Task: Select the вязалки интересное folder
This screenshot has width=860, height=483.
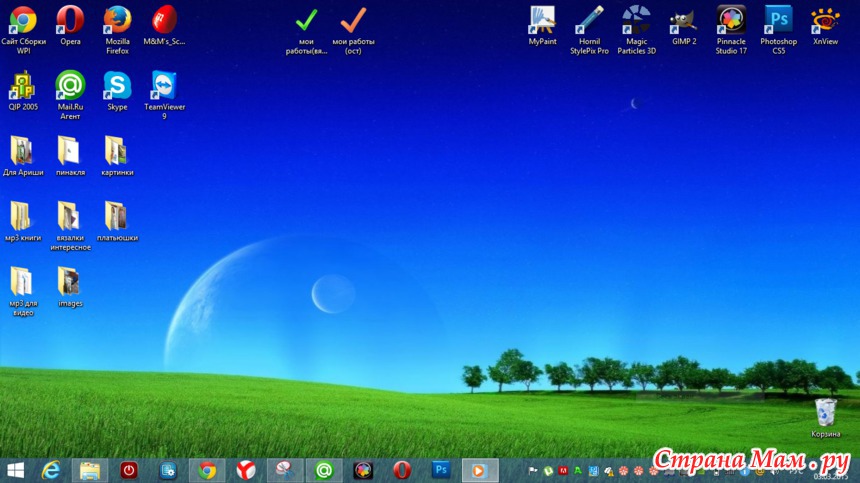Action: coord(70,226)
